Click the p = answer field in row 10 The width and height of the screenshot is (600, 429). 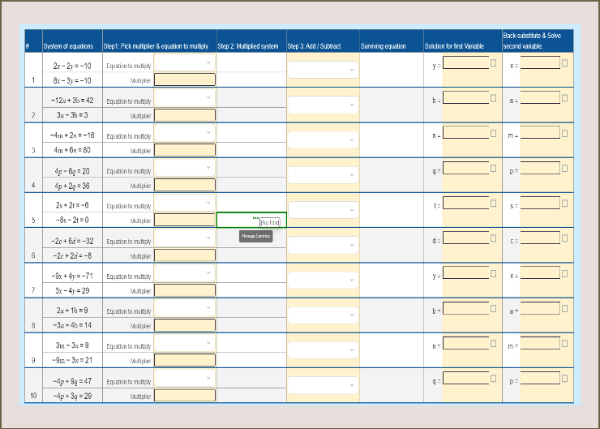pyautogui.click(x=540, y=378)
